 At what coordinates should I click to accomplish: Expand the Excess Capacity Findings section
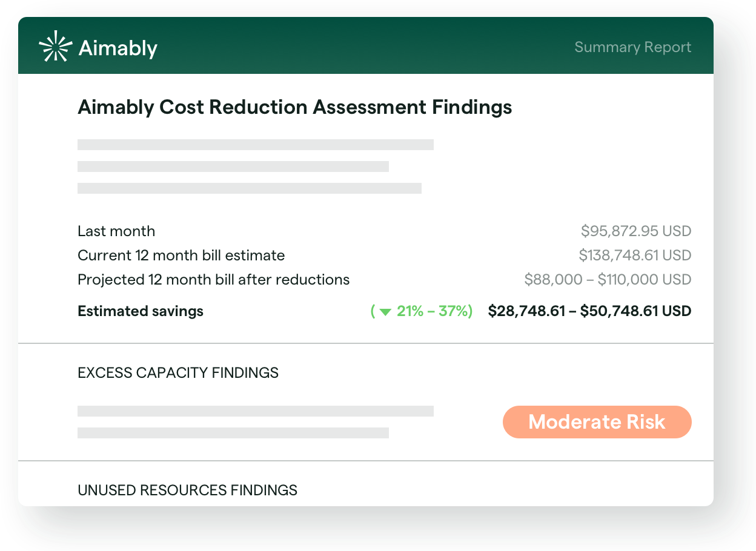point(178,372)
